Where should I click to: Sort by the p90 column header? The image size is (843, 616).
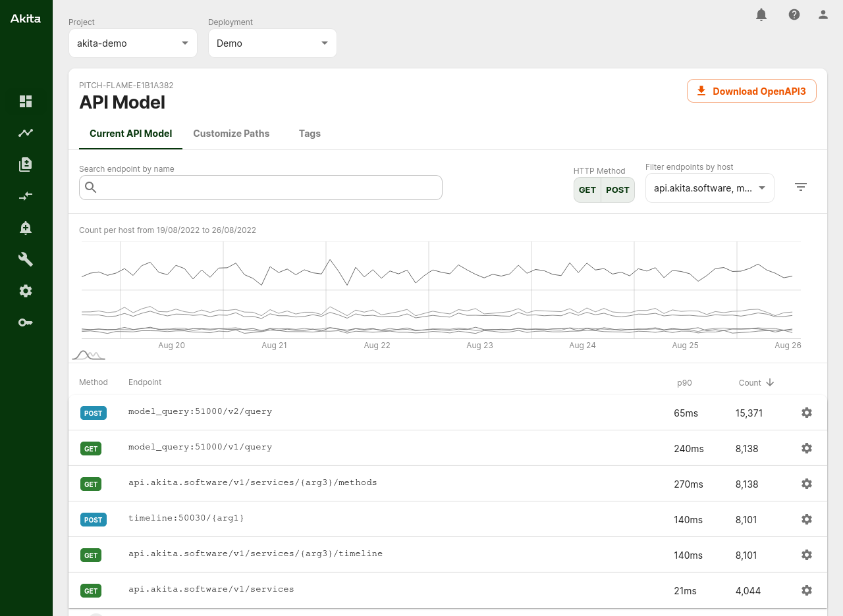click(684, 382)
